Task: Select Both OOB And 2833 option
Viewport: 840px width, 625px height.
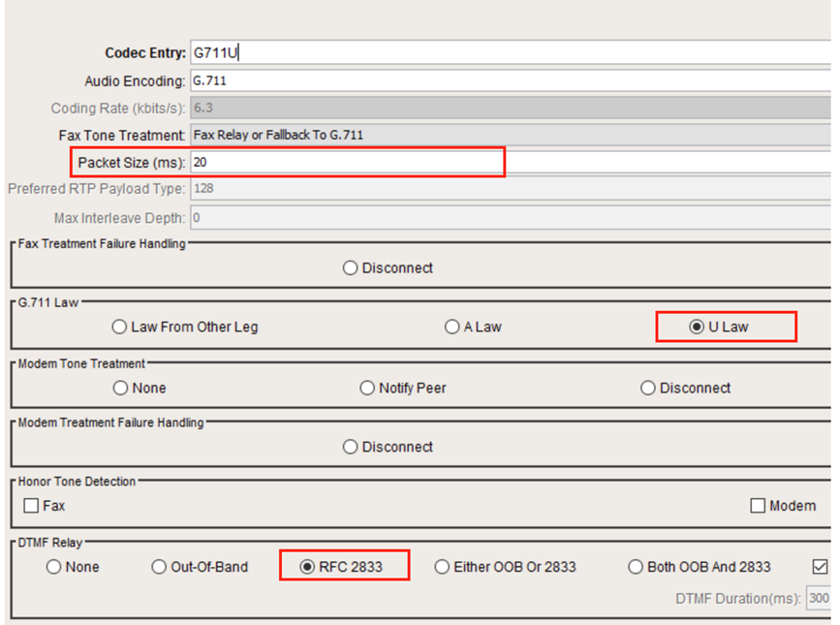Action: (636, 568)
